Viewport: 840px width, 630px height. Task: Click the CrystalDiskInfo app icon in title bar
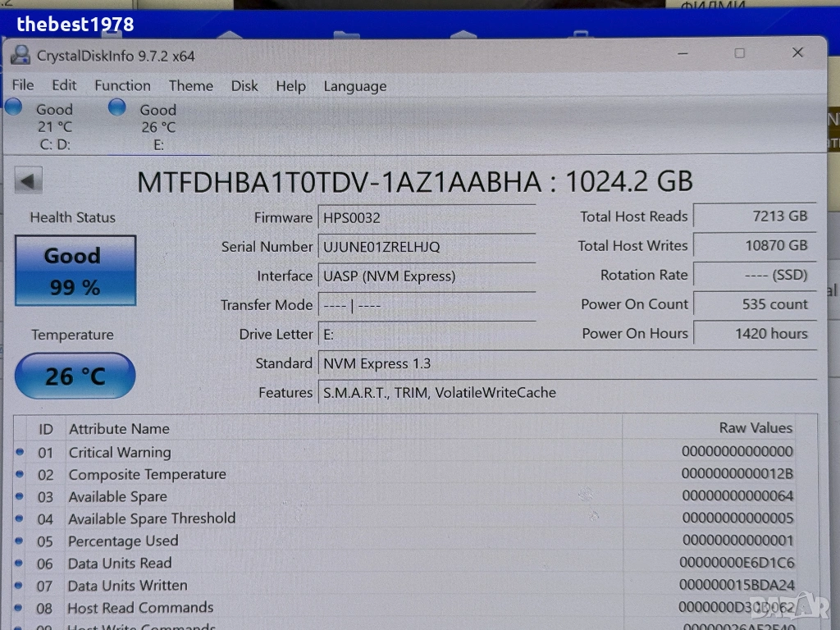point(20,56)
